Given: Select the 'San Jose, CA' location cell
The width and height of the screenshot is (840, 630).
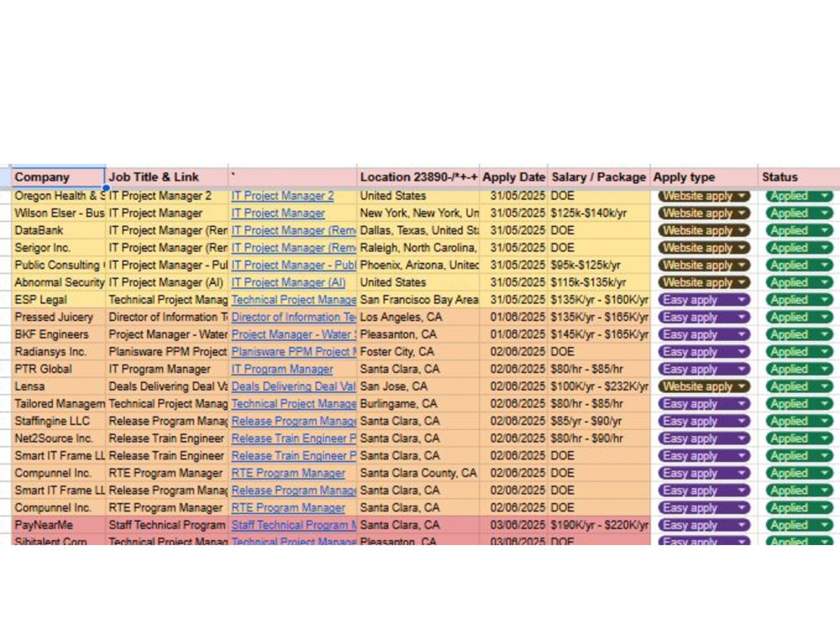Looking at the screenshot, I should click(417, 386).
